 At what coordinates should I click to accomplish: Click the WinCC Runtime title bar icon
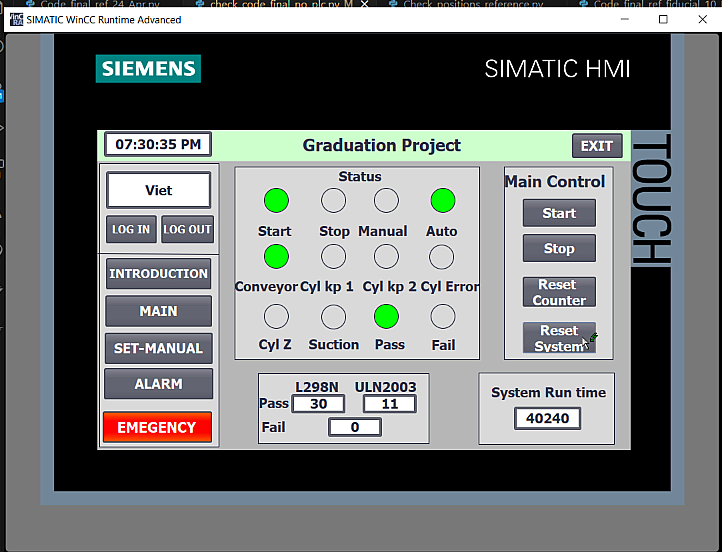click(17, 20)
